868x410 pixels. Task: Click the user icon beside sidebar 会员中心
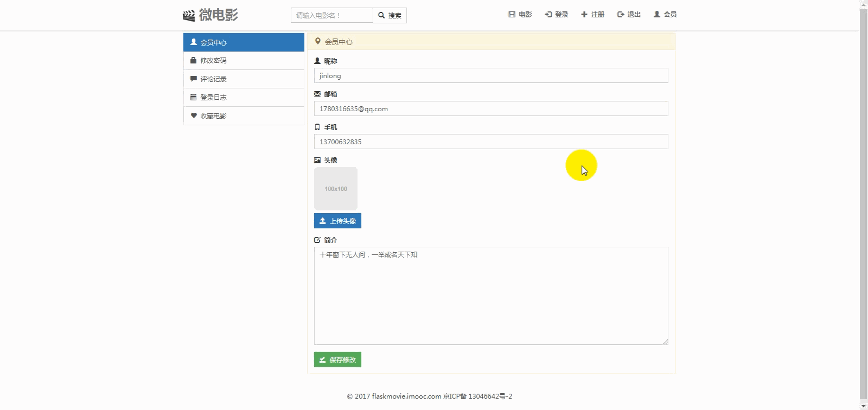pyautogui.click(x=193, y=42)
